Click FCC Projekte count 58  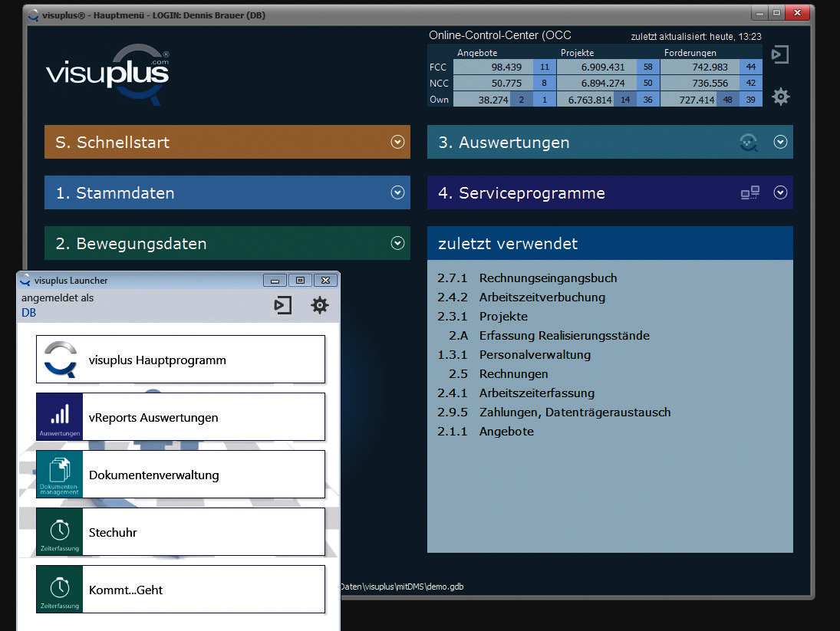coord(648,67)
